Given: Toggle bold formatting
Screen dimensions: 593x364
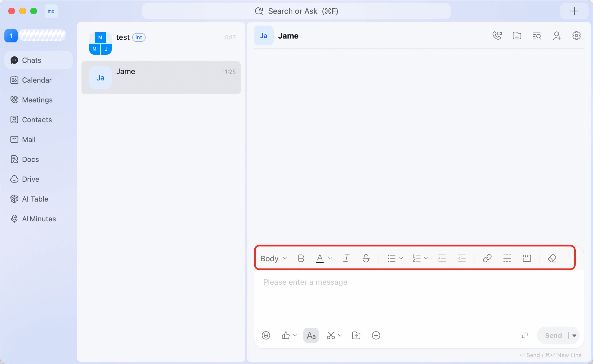Looking at the screenshot, I should (301, 258).
